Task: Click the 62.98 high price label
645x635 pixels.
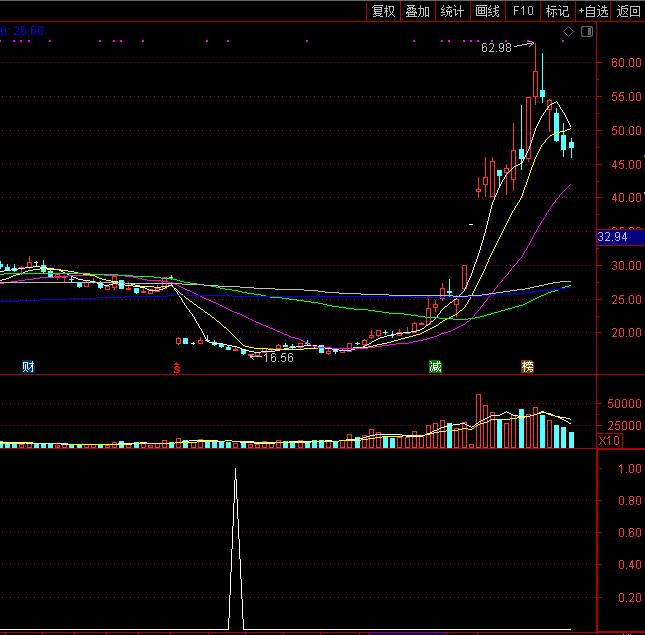Action: point(497,48)
